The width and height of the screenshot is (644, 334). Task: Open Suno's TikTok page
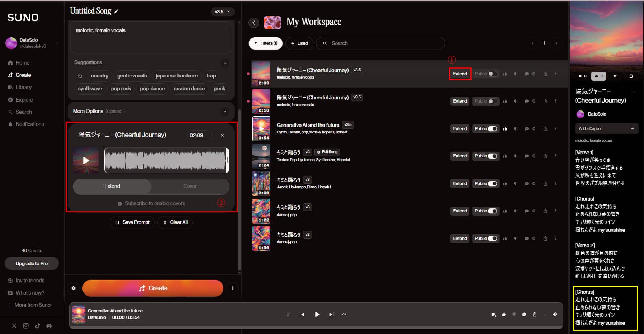(x=37, y=326)
